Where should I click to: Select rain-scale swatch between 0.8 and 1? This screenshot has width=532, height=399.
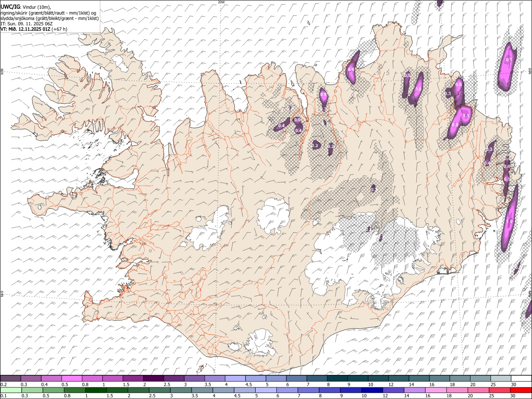(x=74, y=390)
